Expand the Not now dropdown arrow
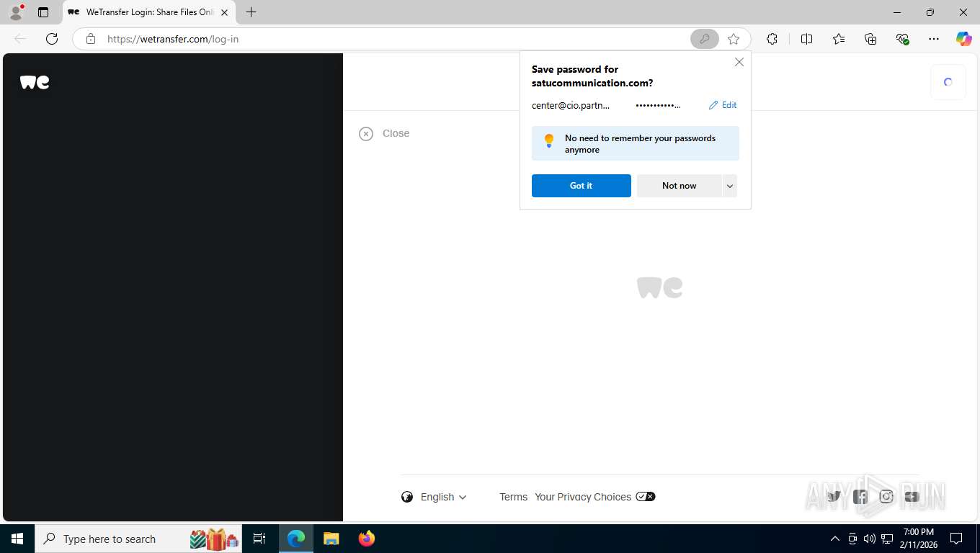This screenshot has width=980, height=553. [x=730, y=186]
